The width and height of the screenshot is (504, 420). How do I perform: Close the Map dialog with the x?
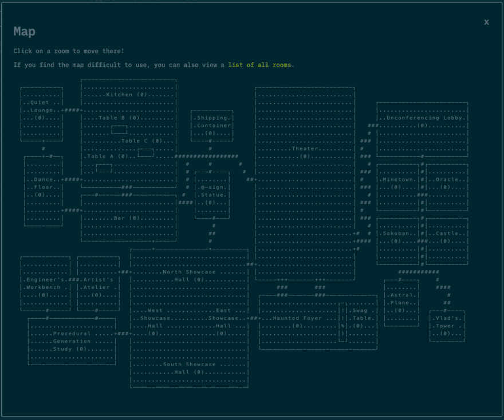coord(486,22)
